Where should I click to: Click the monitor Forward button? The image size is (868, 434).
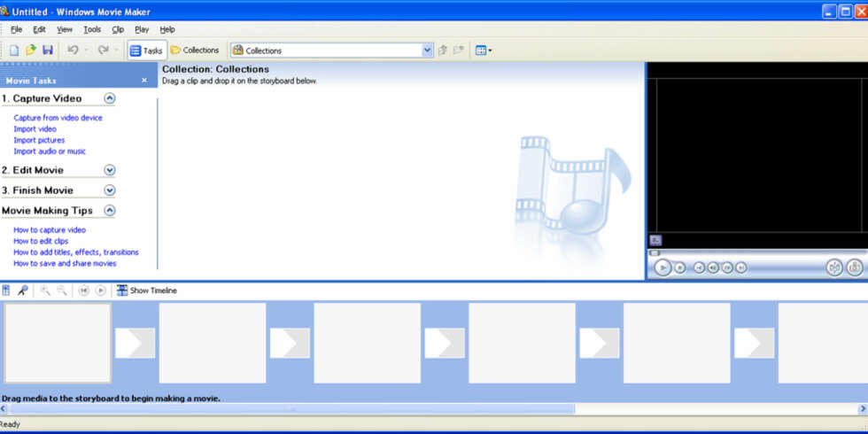point(740,267)
